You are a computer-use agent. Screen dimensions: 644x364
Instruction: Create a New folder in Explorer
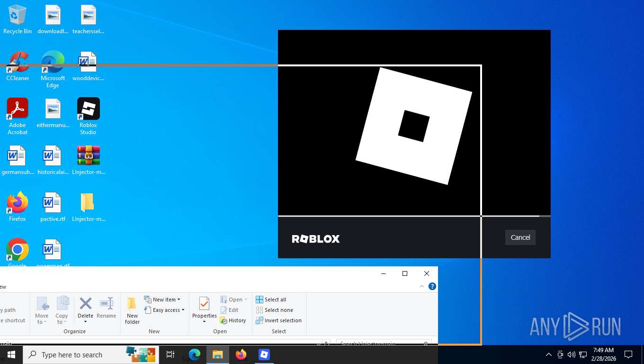click(x=132, y=310)
